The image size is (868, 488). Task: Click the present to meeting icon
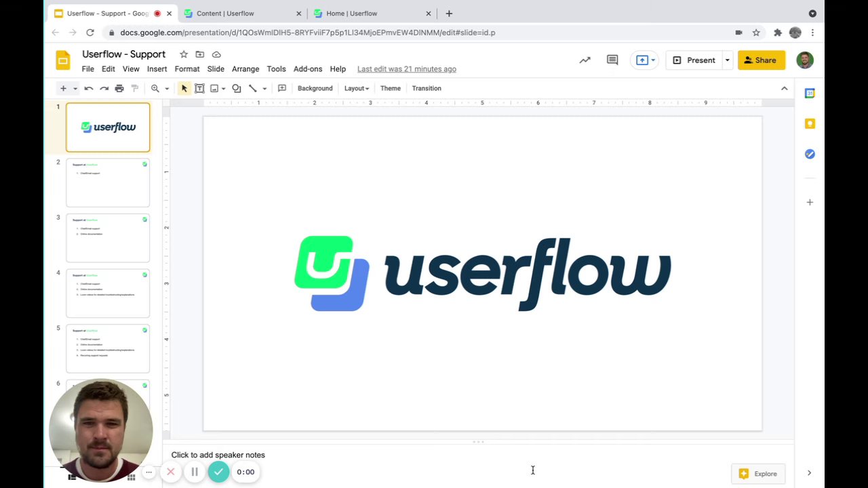pyautogui.click(x=642, y=60)
